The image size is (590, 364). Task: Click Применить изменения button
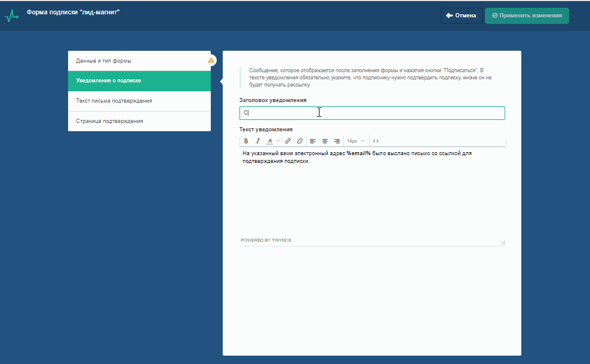[527, 16]
